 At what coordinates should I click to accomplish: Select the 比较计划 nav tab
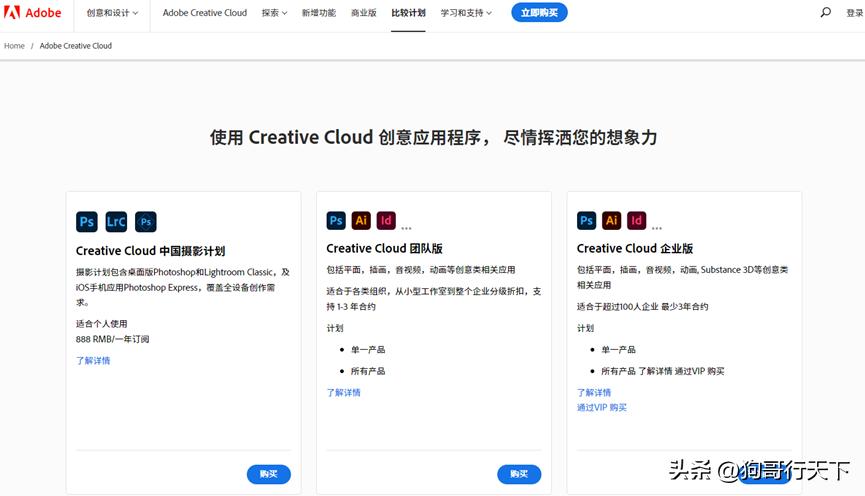[408, 13]
